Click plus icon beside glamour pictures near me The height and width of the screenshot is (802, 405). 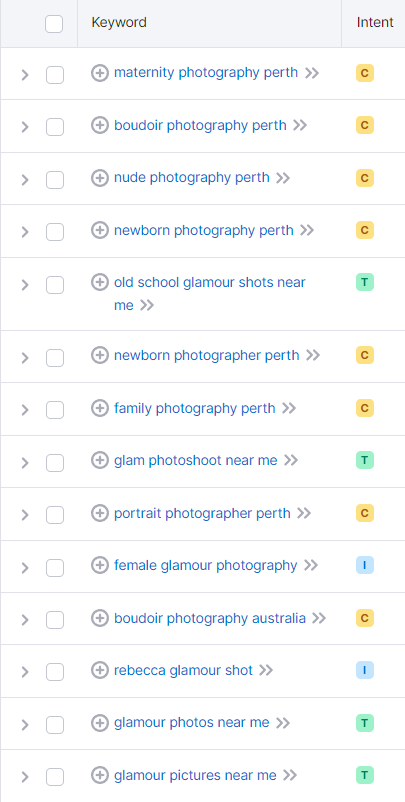click(100, 775)
